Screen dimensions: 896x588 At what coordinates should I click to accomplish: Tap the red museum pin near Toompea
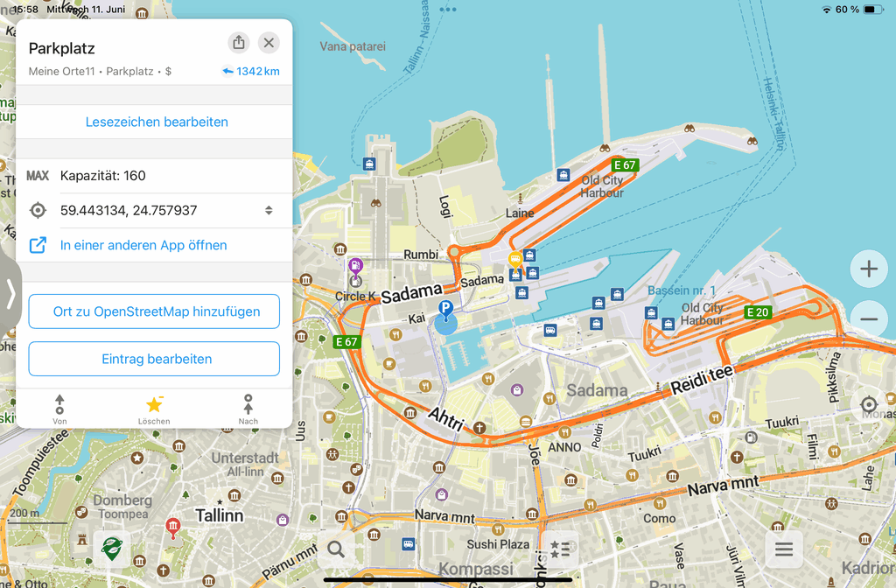click(x=173, y=527)
